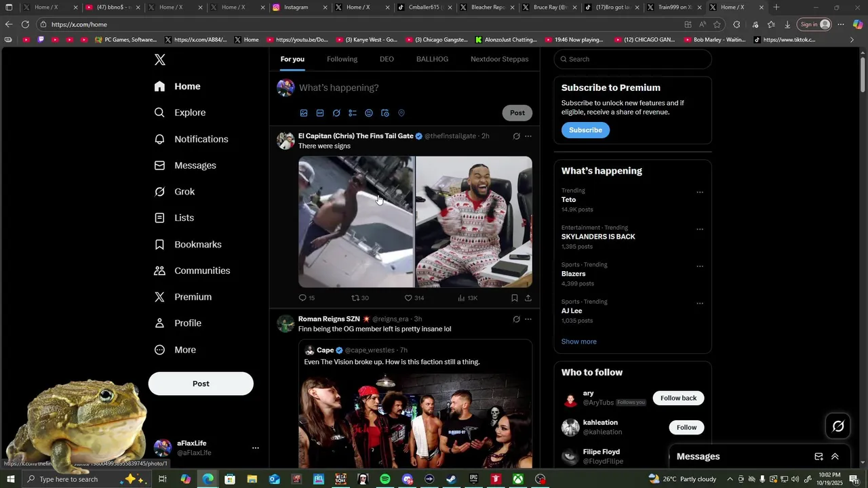Image resolution: width=868 pixels, height=488 pixels.
Task: Open Lists in the sidebar
Action: (174, 218)
